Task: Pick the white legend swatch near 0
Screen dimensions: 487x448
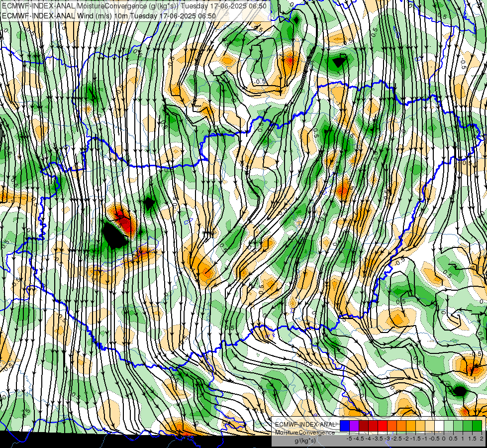Action: 439,426
